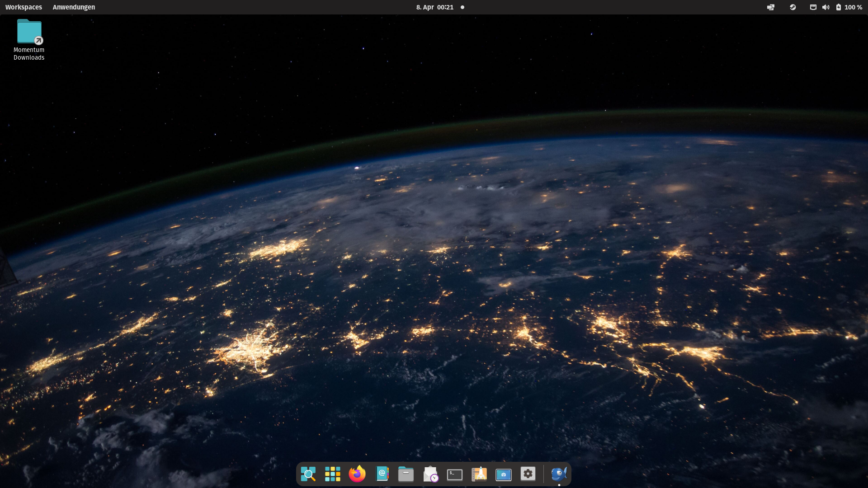Open the volume speaker indicator
The height and width of the screenshot is (488, 868).
click(826, 7)
